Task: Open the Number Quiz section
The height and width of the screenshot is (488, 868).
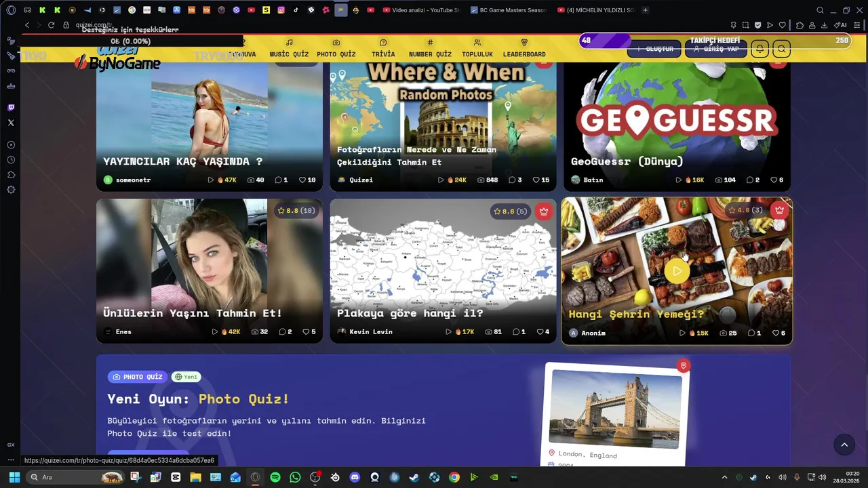Action: point(430,48)
